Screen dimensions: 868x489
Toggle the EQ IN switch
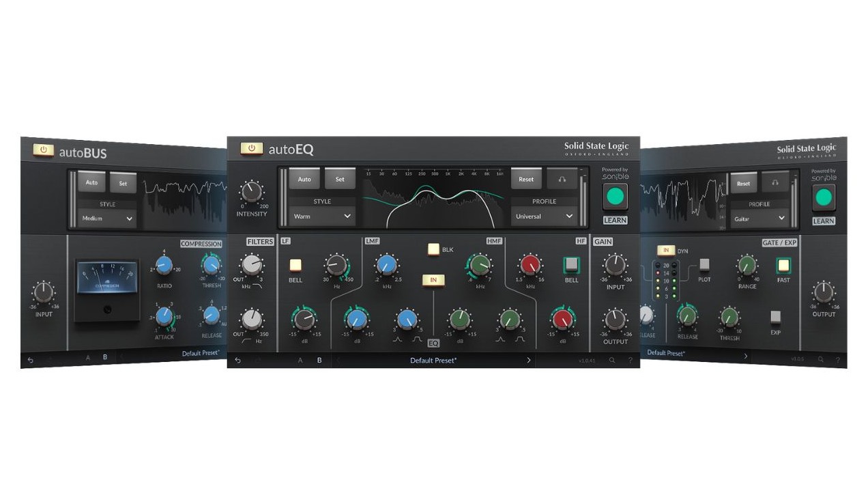point(433,279)
